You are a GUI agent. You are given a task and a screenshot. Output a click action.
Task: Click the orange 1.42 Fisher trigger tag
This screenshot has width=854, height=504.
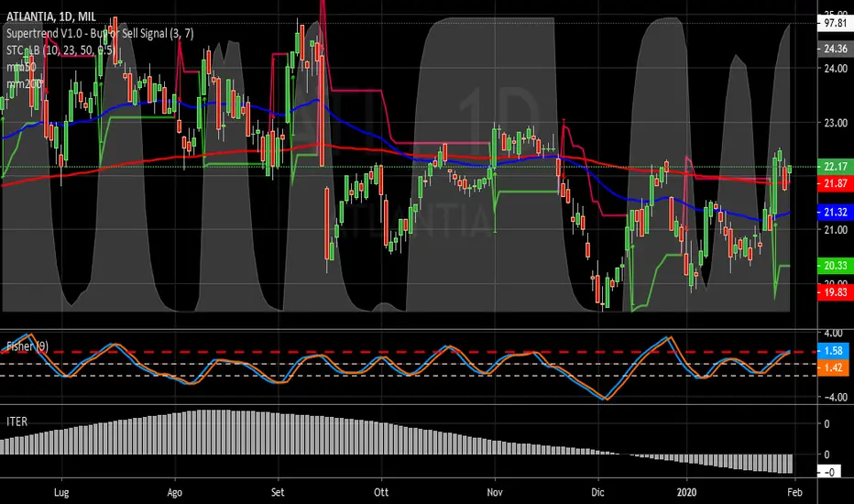(833, 367)
